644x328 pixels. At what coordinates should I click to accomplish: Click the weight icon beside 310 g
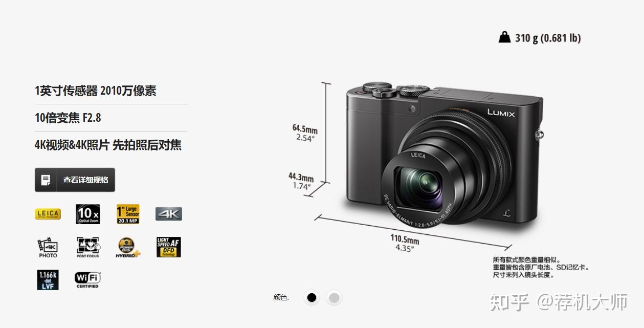pyautogui.click(x=504, y=37)
